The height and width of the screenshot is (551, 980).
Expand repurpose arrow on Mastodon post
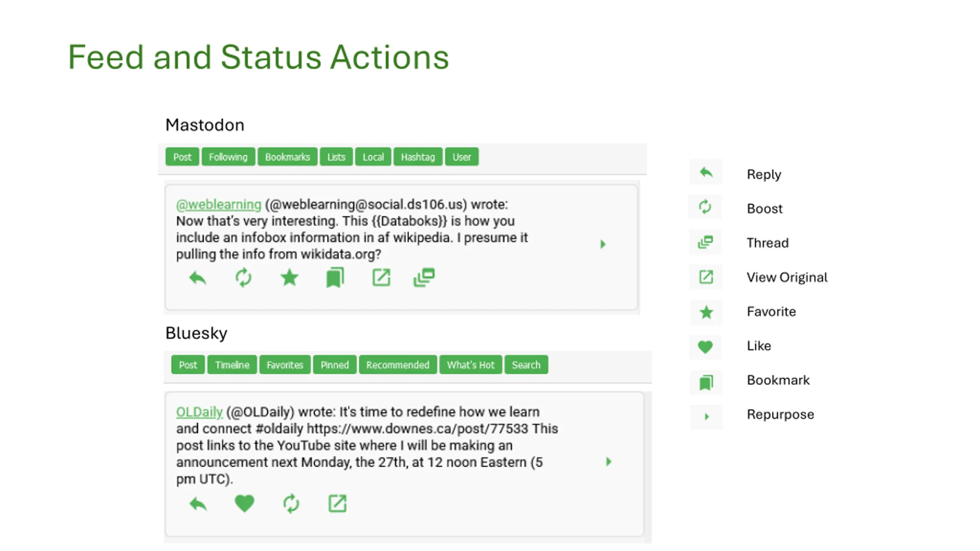[x=603, y=244]
